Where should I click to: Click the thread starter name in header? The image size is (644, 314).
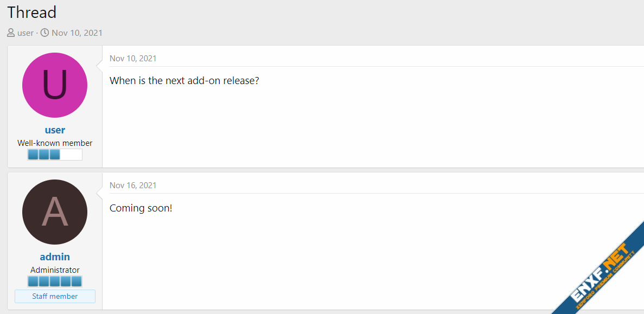pos(25,33)
